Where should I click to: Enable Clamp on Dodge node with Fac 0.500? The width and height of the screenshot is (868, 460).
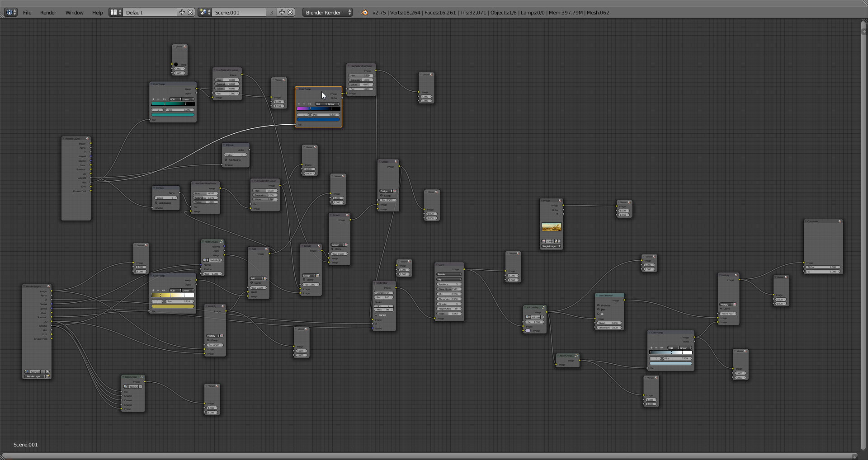(x=382, y=196)
